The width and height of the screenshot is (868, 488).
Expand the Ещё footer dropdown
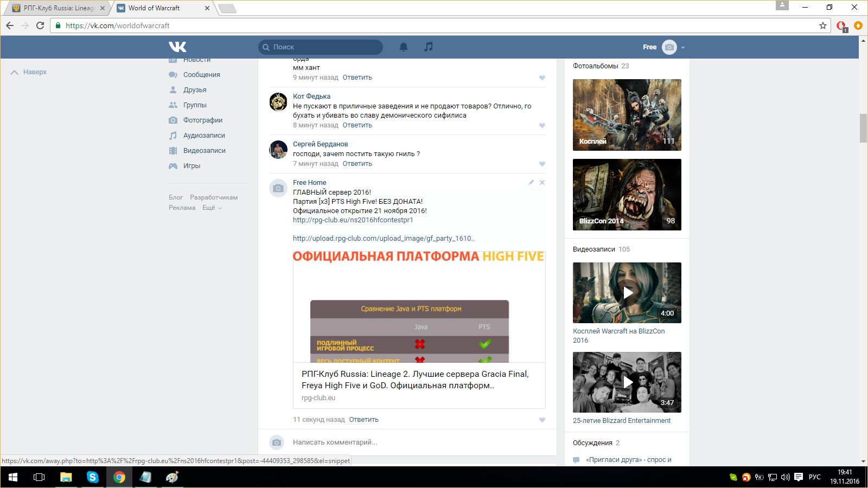[x=212, y=208]
